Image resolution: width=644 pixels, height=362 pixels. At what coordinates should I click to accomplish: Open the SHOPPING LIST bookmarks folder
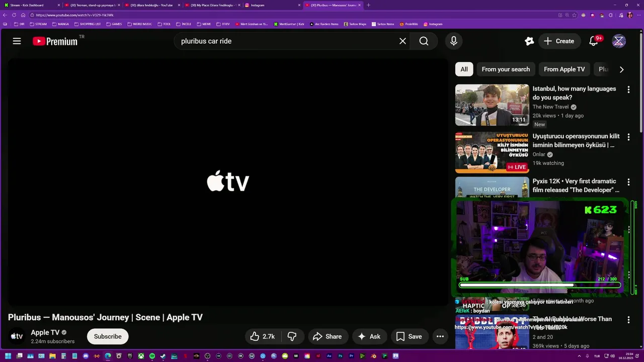[x=88, y=24]
